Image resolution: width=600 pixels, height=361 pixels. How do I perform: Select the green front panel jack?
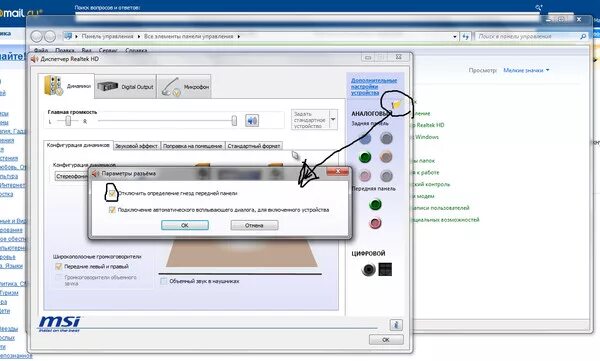[375, 204]
